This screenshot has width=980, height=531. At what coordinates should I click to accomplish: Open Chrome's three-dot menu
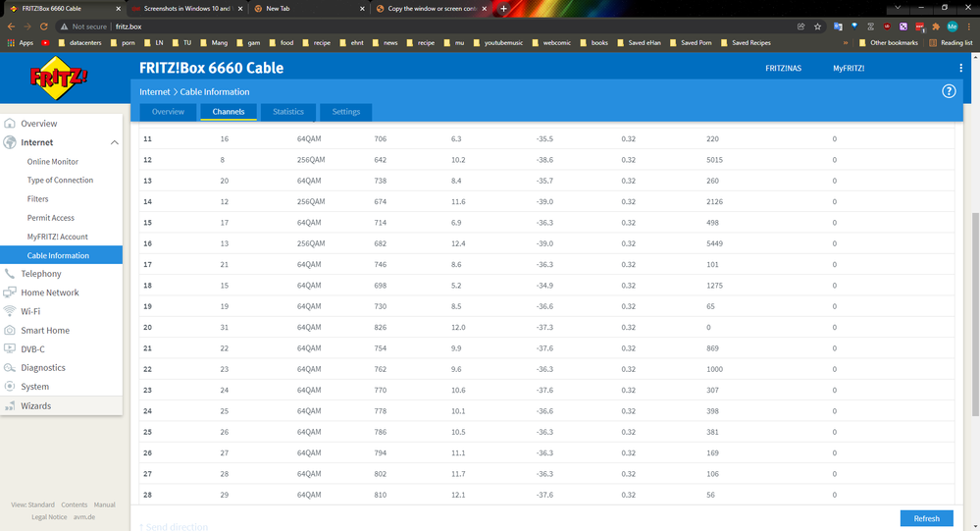pyautogui.click(x=969, y=27)
